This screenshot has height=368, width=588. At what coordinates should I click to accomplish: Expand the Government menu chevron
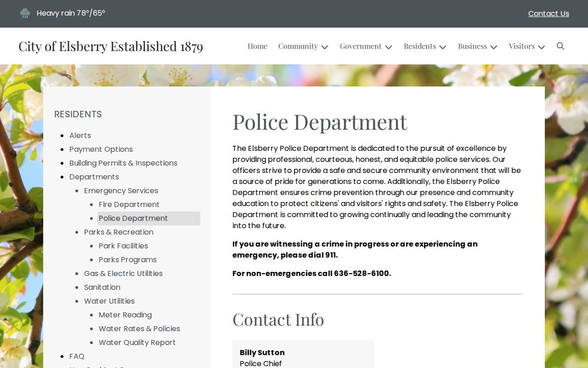pyautogui.click(x=389, y=47)
